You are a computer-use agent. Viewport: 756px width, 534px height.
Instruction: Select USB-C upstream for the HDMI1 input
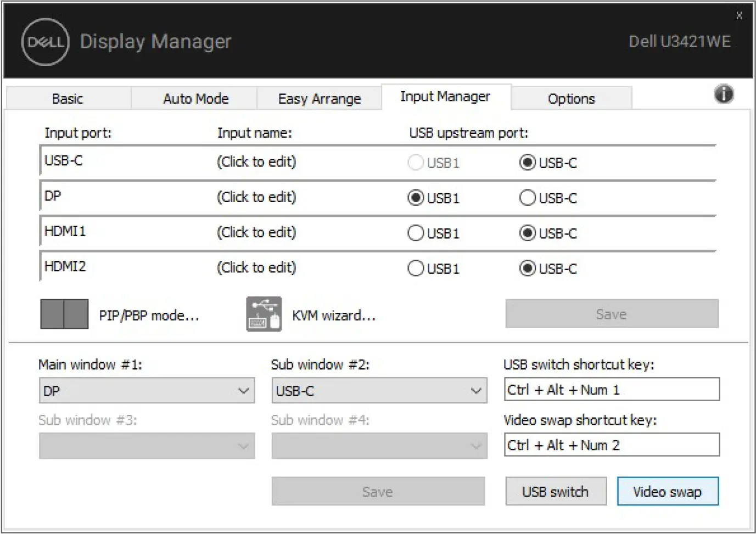pyautogui.click(x=527, y=233)
